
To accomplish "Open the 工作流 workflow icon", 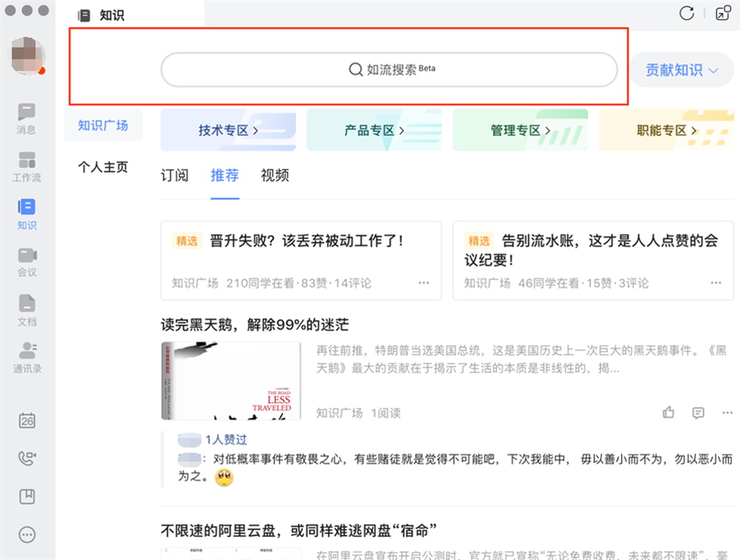I will tap(27, 167).
